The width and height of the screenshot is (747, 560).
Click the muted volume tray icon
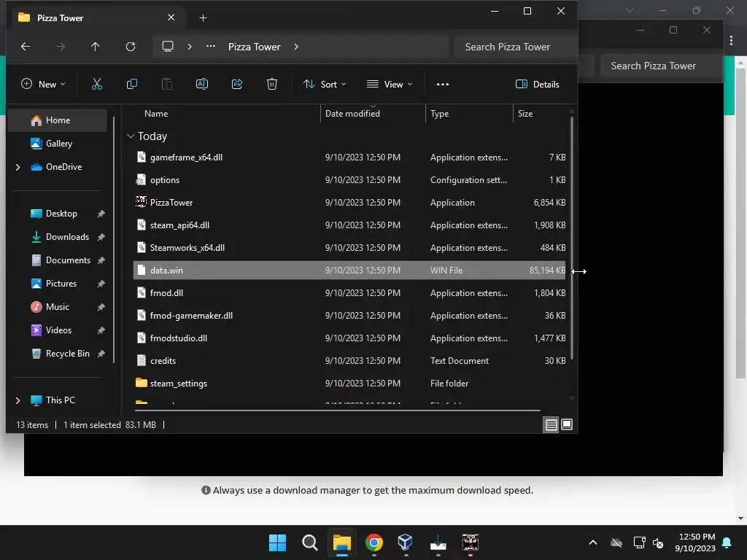pyautogui.click(x=659, y=542)
